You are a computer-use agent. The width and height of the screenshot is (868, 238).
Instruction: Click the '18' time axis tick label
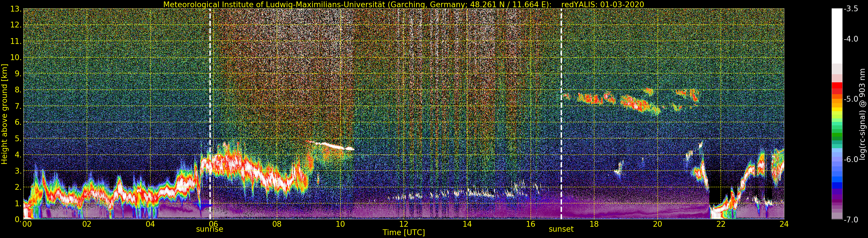pos(594,224)
